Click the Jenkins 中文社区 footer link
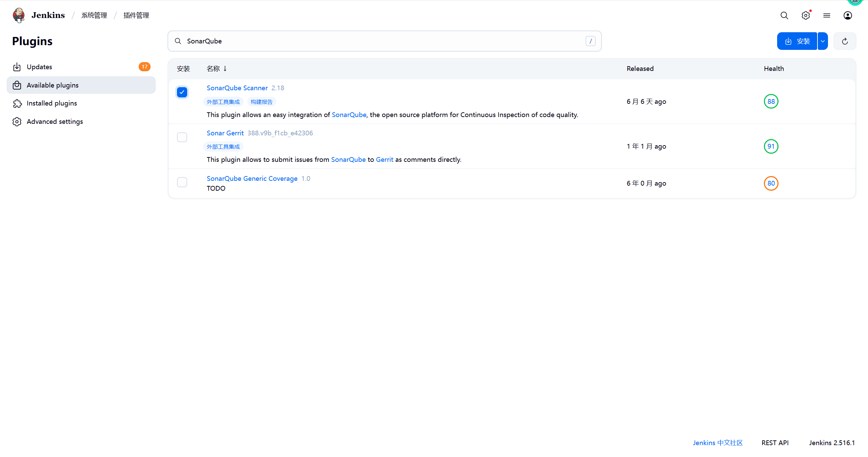This screenshot has height=457, width=868. pyautogui.click(x=717, y=443)
